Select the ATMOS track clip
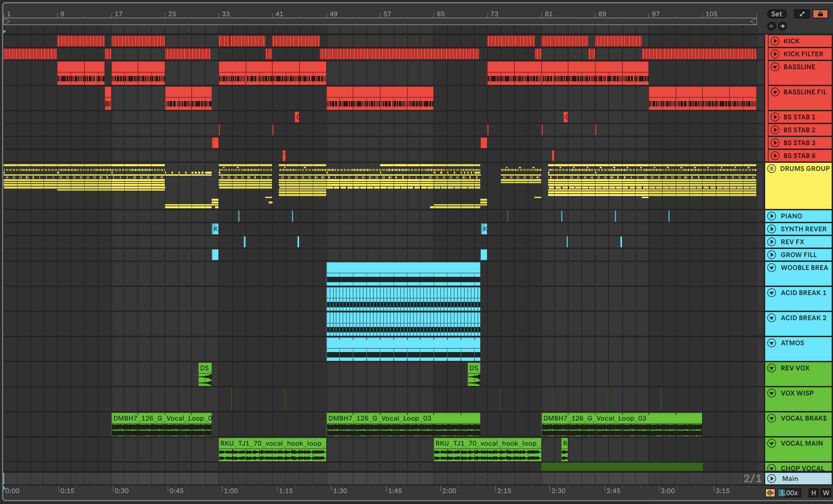This screenshot has width=833, height=504. (403, 349)
